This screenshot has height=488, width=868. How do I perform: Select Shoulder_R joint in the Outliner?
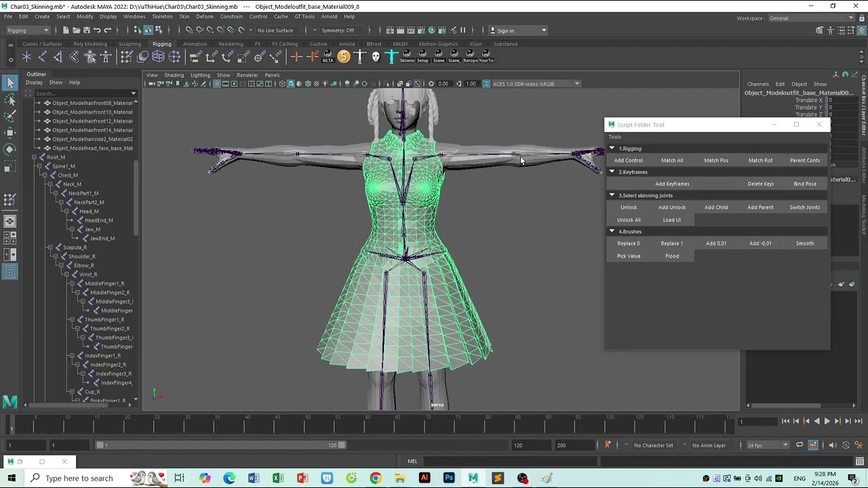tap(82, 256)
